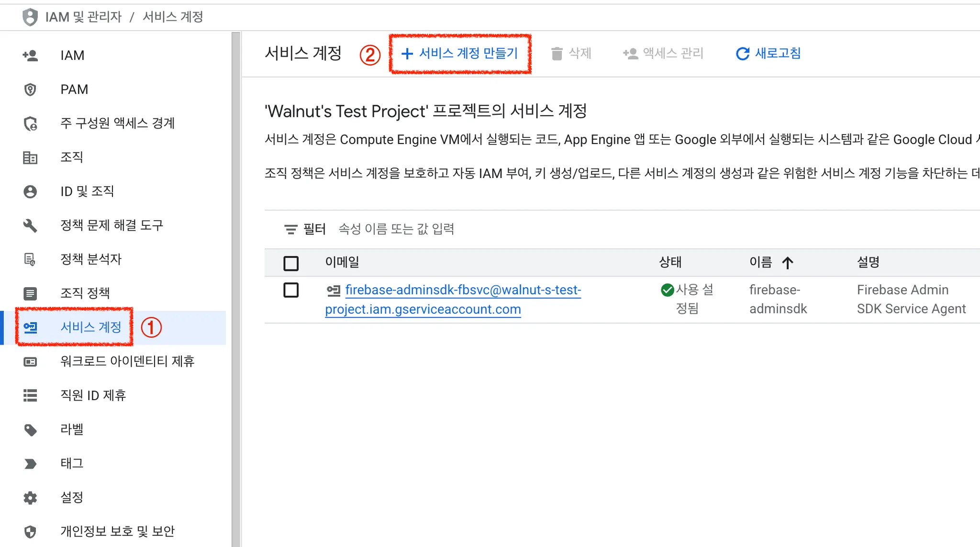This screenshot has width=980, height=547.
Task: Open 조직 정책 in the sidebar menu
Action: pyautogui.click(x=85, y=293)
